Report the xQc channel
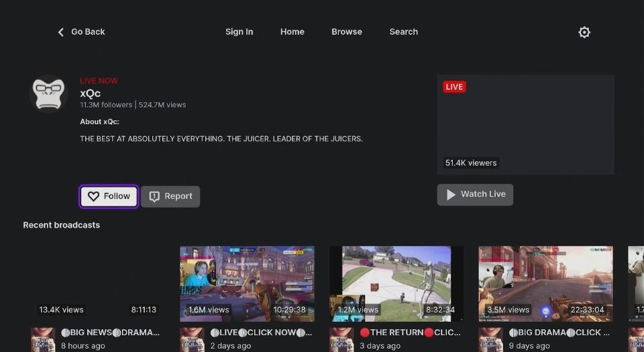644x352 pixels. (x=170, y=197)
